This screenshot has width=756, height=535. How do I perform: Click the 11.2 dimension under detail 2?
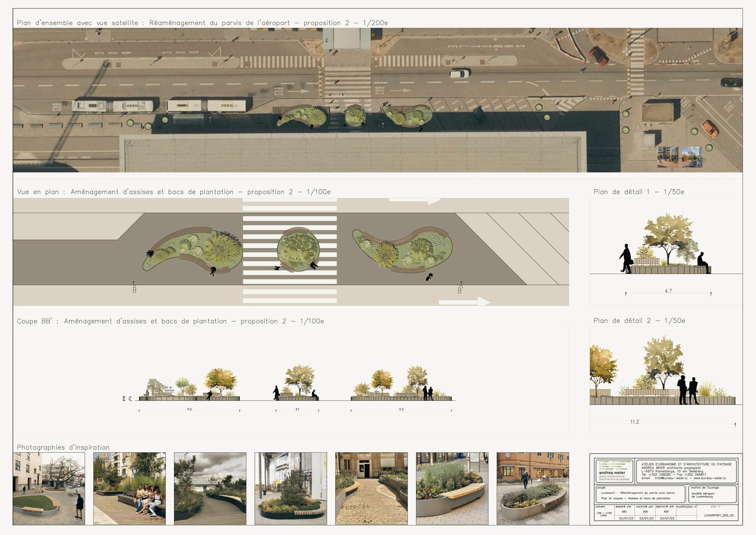[x=635, y=422]
